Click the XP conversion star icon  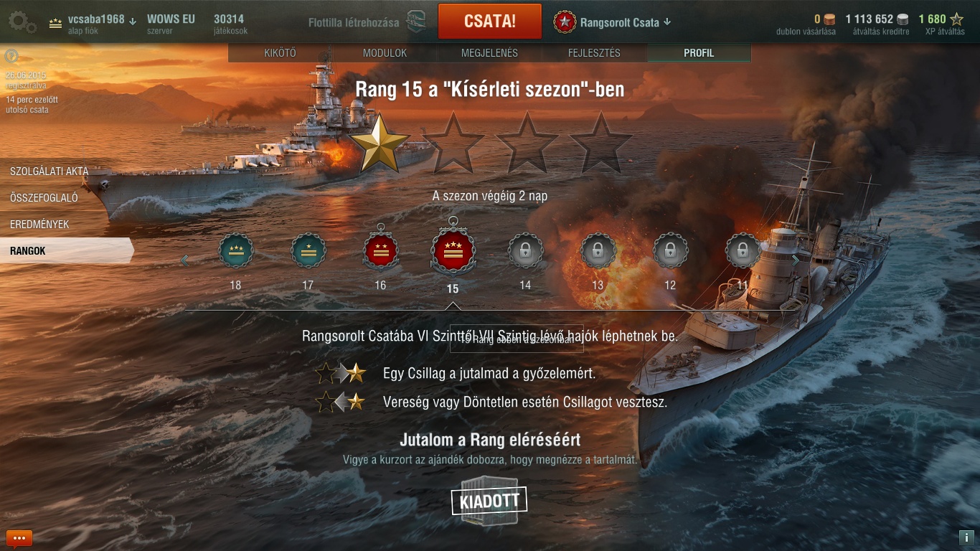coord(957,19)
